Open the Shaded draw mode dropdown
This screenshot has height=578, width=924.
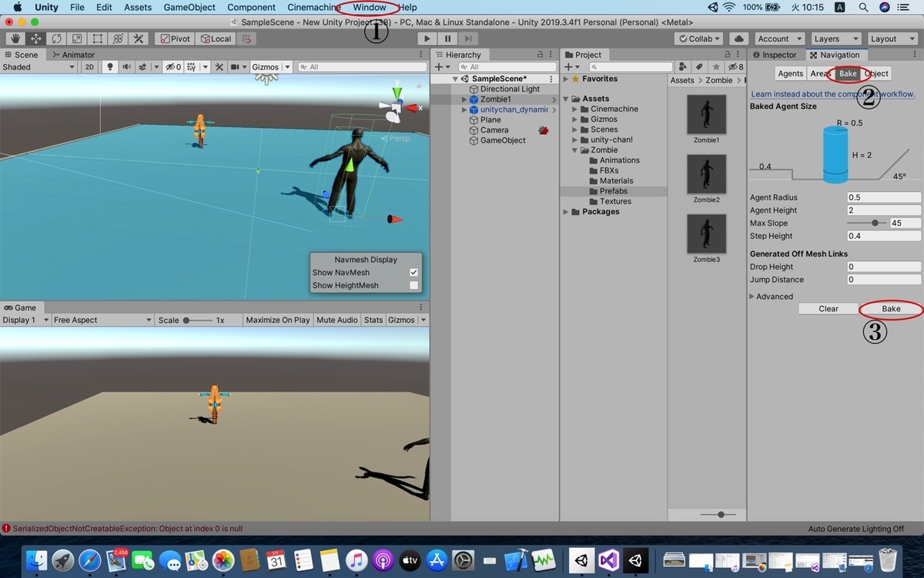[38, 67]
